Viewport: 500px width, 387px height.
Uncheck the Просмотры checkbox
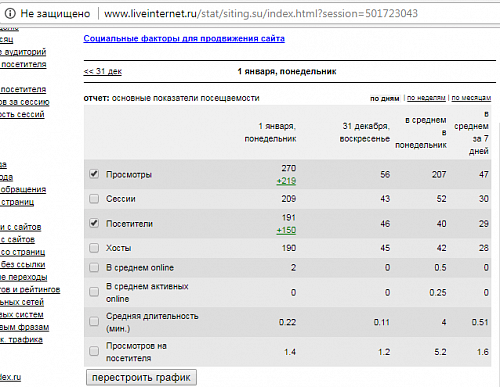point(94,174)
